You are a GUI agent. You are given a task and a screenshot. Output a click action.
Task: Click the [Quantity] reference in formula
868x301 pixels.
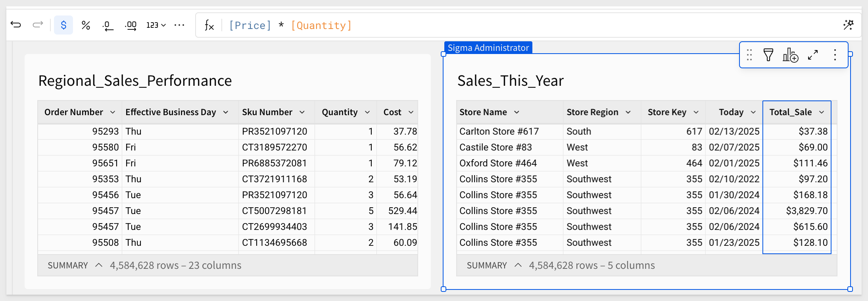pos(321,25)
